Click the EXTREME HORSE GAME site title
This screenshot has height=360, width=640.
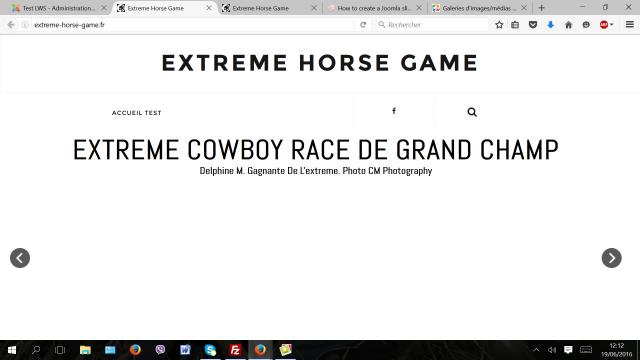[x=320, y=63]
